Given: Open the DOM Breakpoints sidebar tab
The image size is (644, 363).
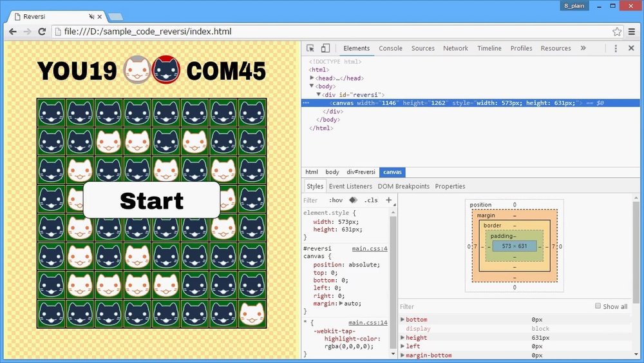Looking at the screenshot, I should (403, 186).
